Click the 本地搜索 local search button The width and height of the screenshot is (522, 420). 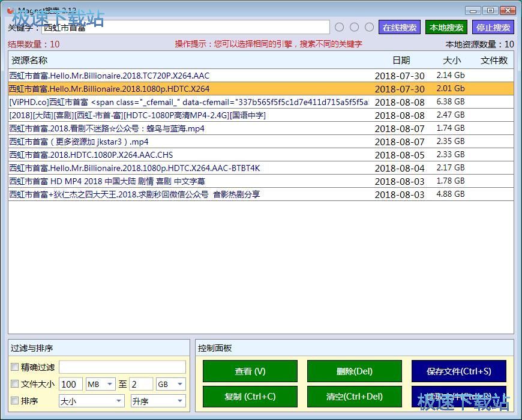(446, 28)
